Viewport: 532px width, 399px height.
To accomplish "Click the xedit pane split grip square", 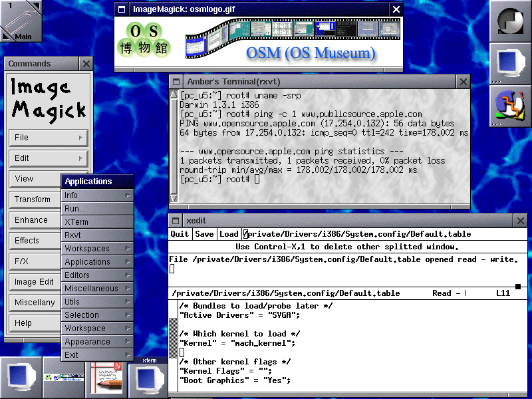I will click(x=518, y=287).
